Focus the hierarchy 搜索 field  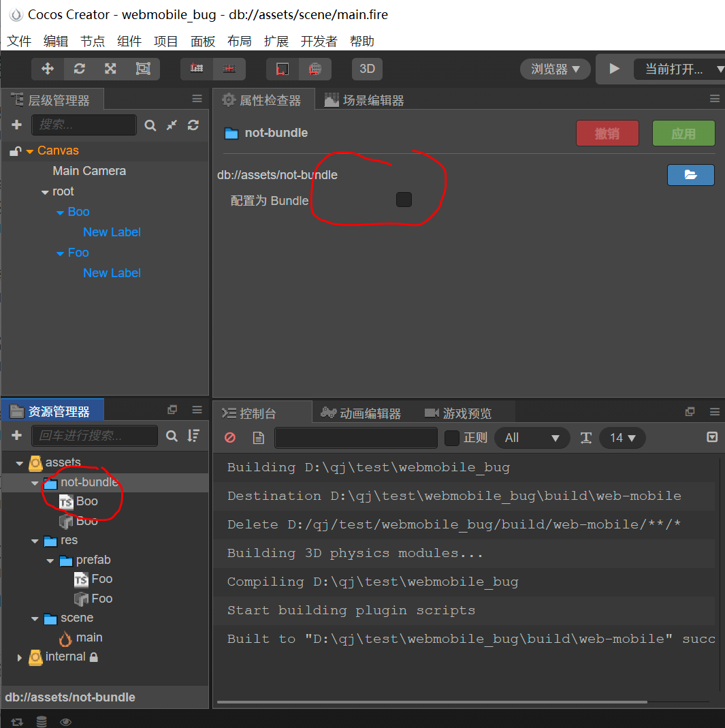click(84, 125)
